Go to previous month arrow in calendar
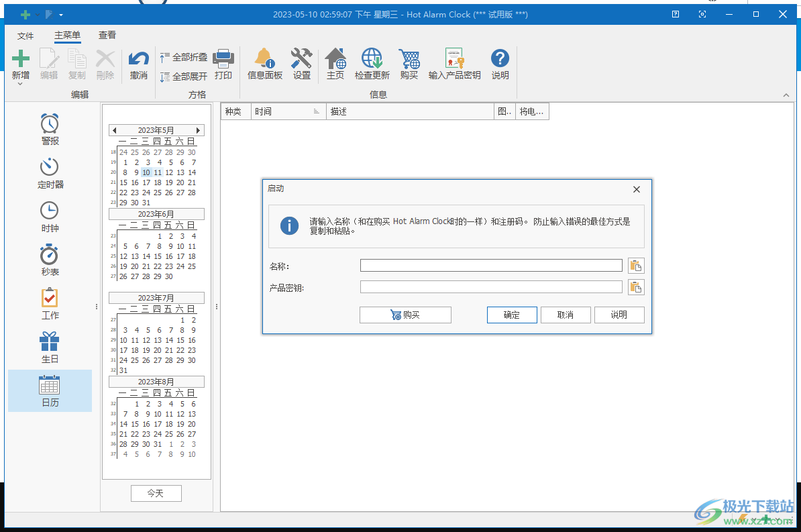The image size is (801, 532). tap(115, 130)
